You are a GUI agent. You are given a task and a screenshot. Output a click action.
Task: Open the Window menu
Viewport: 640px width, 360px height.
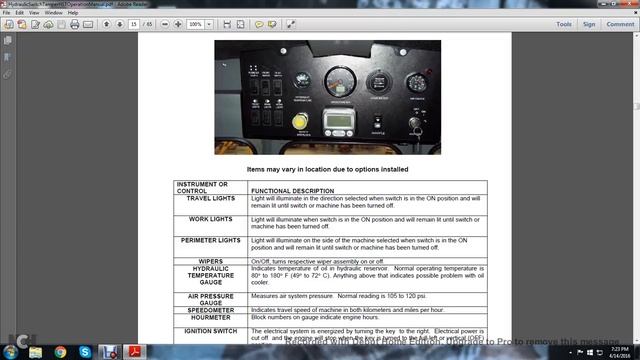[x=53, y=13]
